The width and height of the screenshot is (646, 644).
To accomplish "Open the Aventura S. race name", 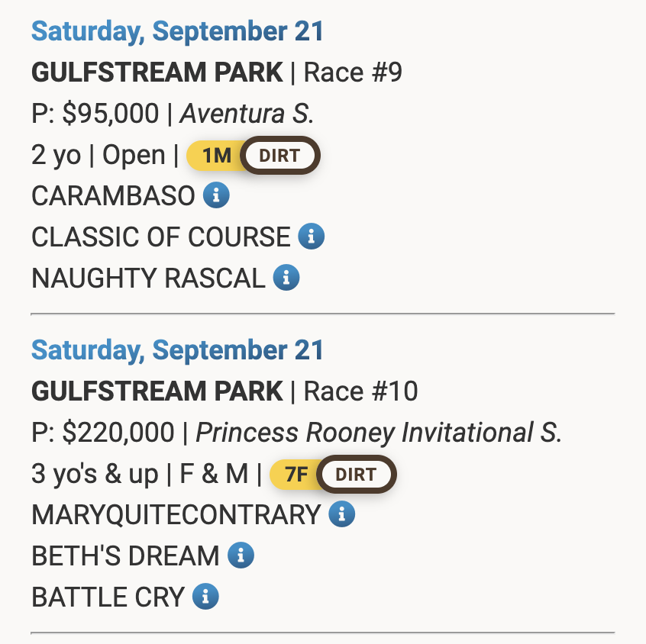I will click(x=247, y=114).
